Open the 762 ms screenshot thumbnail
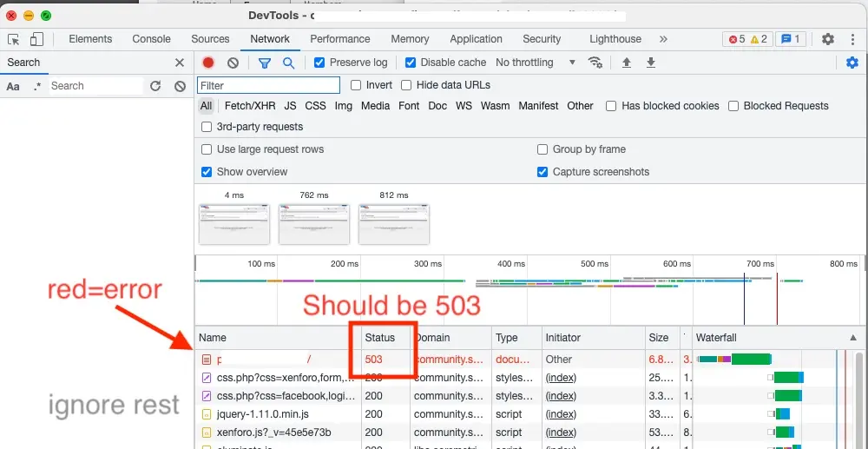 [314, 224]
